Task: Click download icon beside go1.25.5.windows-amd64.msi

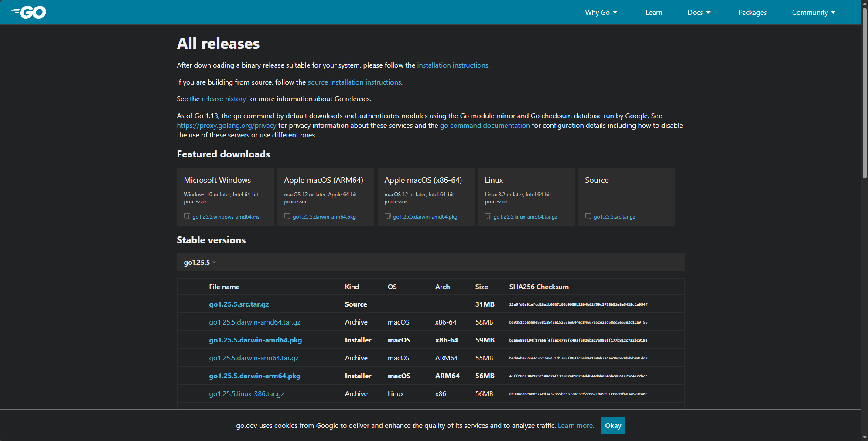Action: [187, 216]
